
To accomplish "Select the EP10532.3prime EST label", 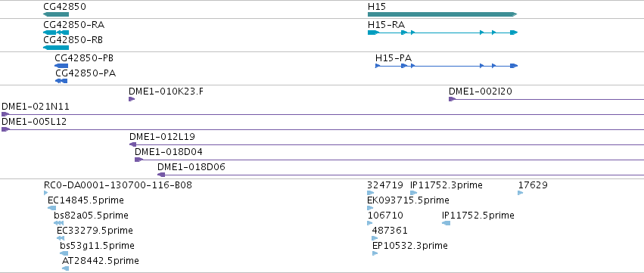I will (x=410, y=246).
